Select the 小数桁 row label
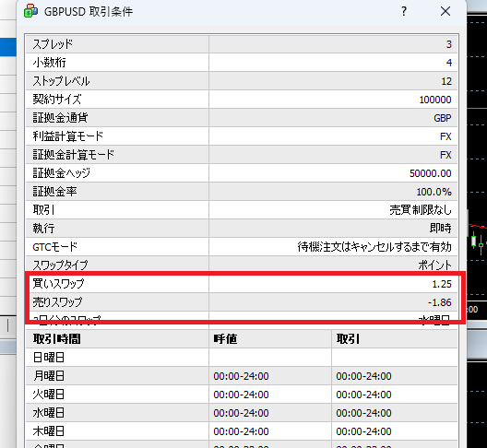487x448 pixels. [50, 63]
